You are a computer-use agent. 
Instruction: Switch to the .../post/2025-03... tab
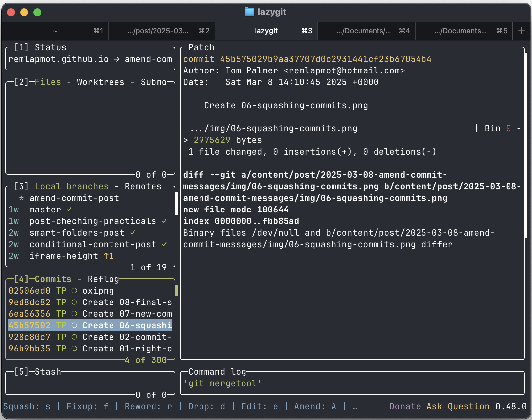[x=162, y=31]
